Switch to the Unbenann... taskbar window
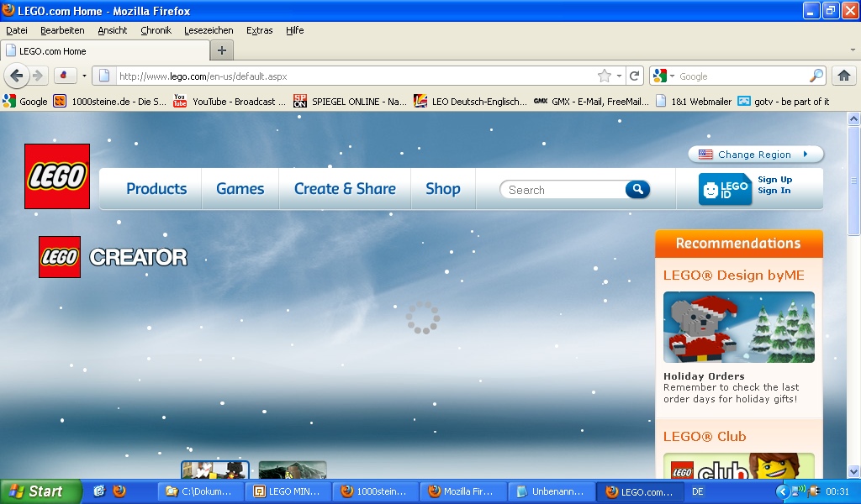 [552, 492]
